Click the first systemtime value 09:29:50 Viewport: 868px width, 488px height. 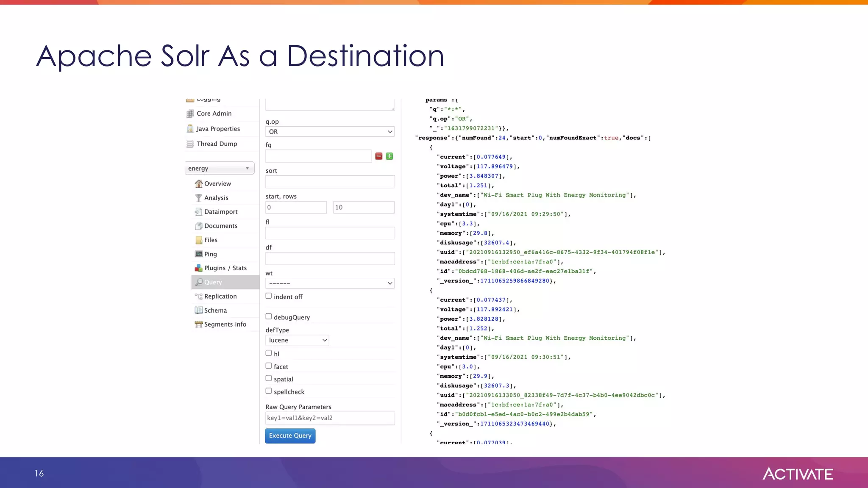(x=527, y=214)
